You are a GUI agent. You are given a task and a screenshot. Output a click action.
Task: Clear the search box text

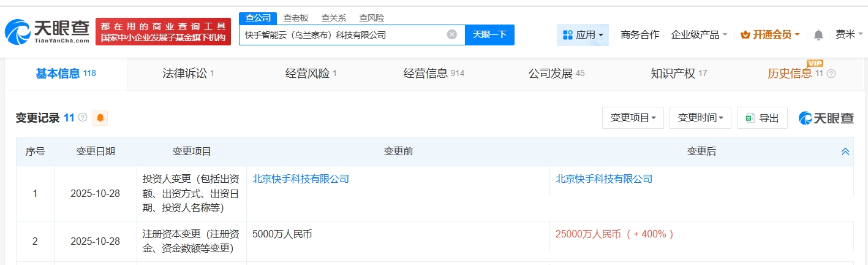click(452, 35)
